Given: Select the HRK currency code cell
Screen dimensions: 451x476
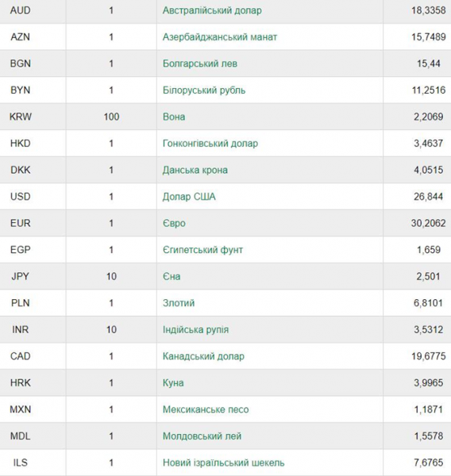Looking at the screenshot, I should pos(33,383).
